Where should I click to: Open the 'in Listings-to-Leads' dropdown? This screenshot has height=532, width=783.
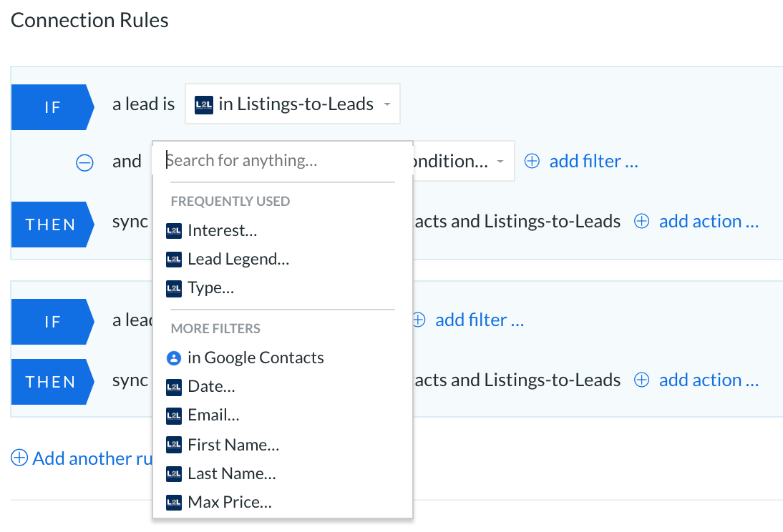[x=293, y=104]
